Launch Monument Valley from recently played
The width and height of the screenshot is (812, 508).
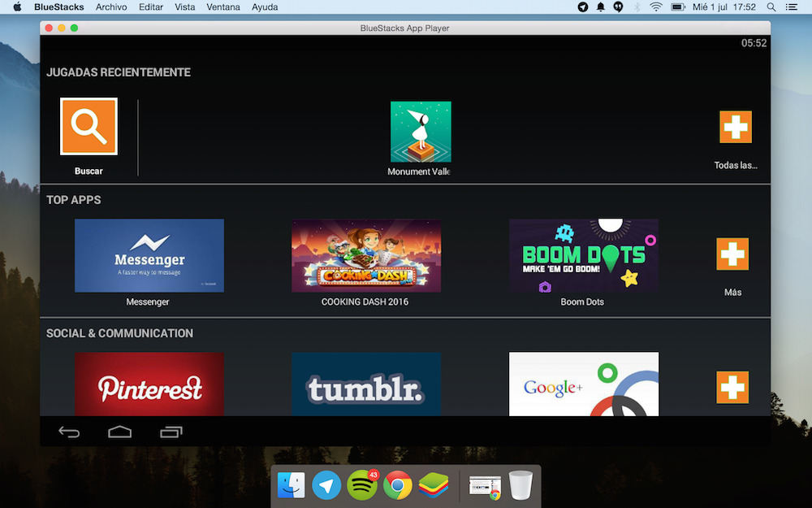[x=420, y=132]
